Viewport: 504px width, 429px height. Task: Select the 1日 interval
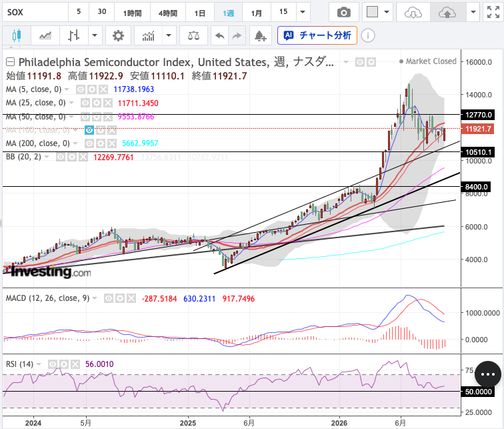[200, 13]
